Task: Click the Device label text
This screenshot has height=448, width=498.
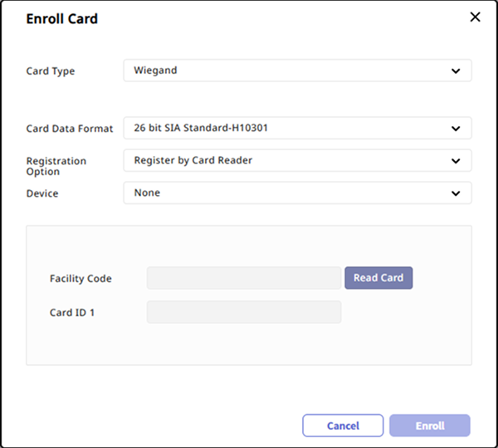Action: point(42,193)
